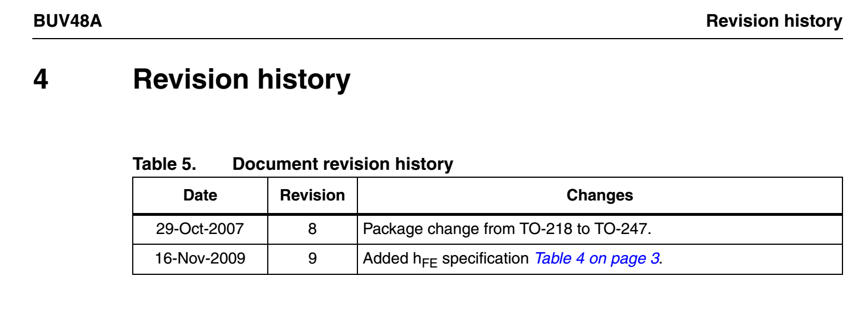The image size is (868, 326).
Task: Click the 29-Oct-2007 date cell
Action: coord(200,229)
